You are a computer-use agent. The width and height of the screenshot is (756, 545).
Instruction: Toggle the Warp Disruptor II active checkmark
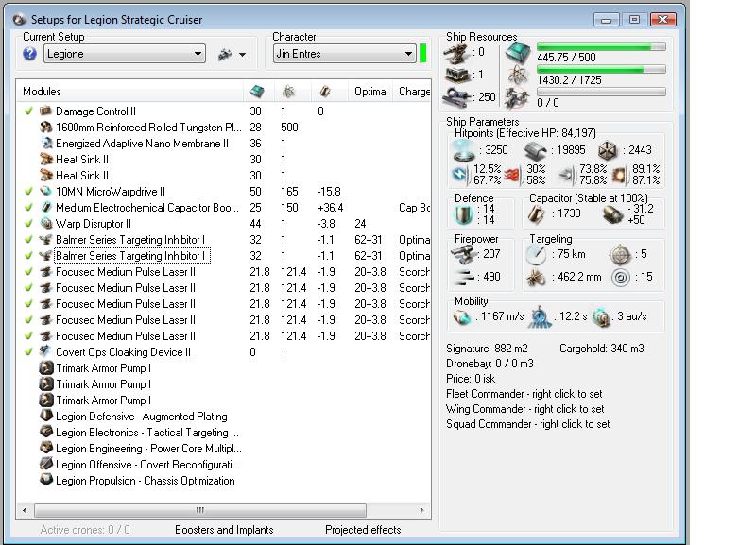click(28, 224)
